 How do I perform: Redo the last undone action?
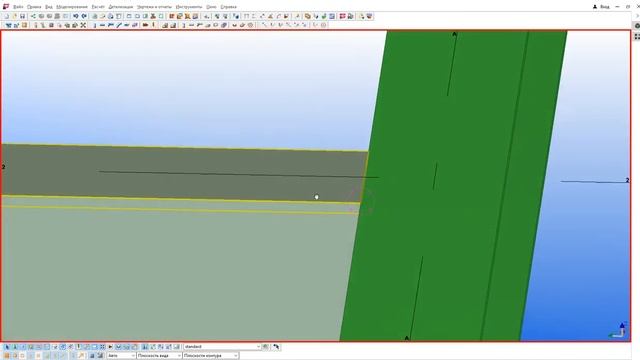coord(84,16)
